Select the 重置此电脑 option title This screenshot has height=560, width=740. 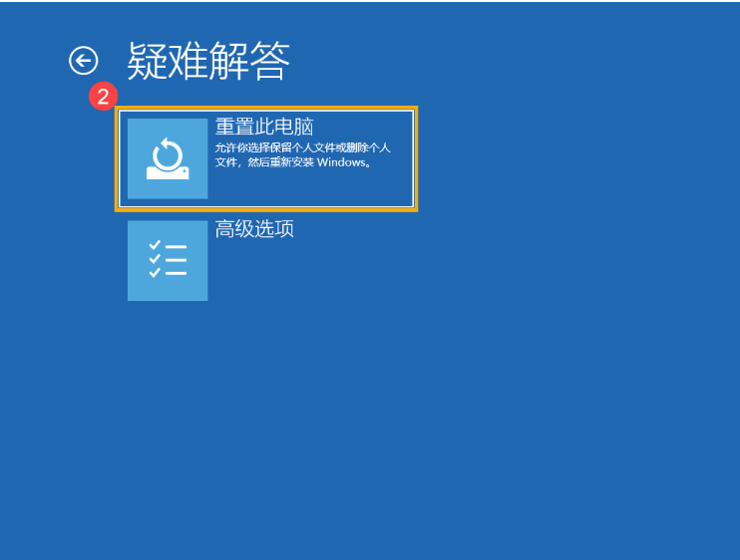[x=264, y=127]
